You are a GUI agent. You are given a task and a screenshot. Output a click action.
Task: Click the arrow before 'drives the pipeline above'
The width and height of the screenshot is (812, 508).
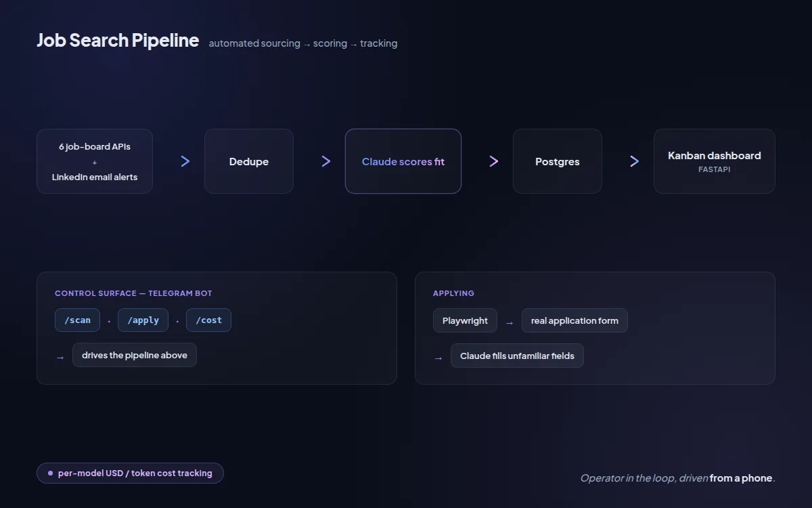(x=60, y=357)
